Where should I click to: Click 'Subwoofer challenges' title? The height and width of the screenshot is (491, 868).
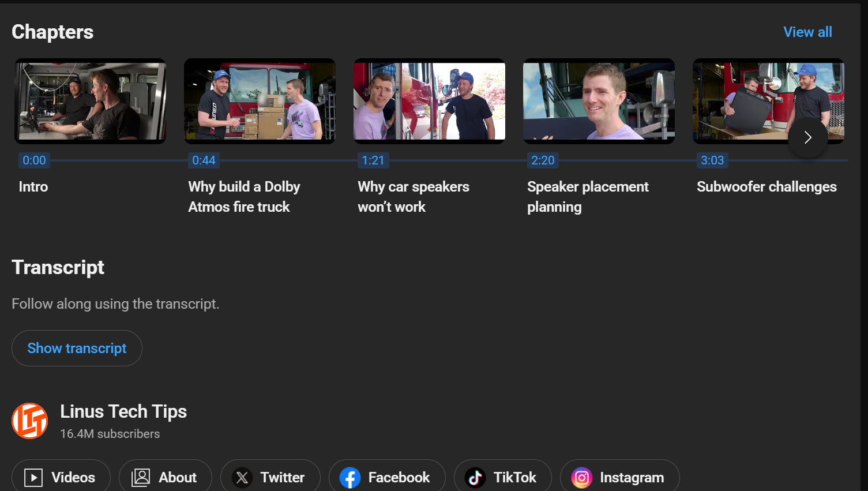(766, 187)
